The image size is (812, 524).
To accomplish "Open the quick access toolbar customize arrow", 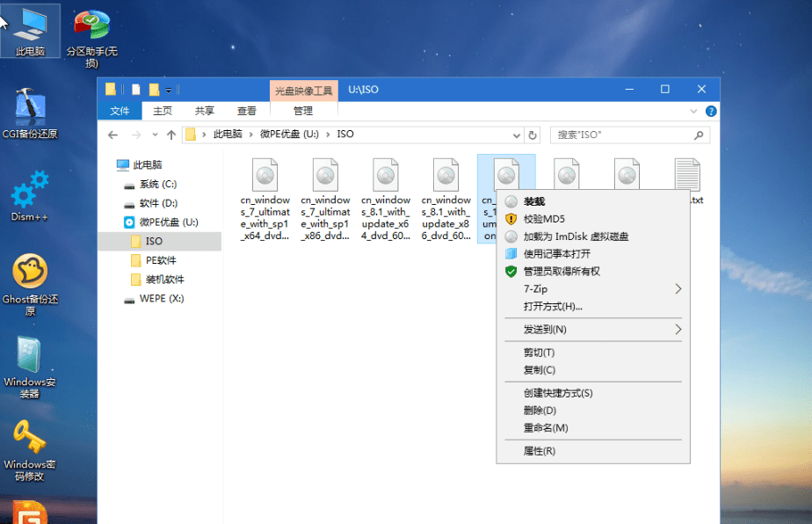I will pos(169,91).
